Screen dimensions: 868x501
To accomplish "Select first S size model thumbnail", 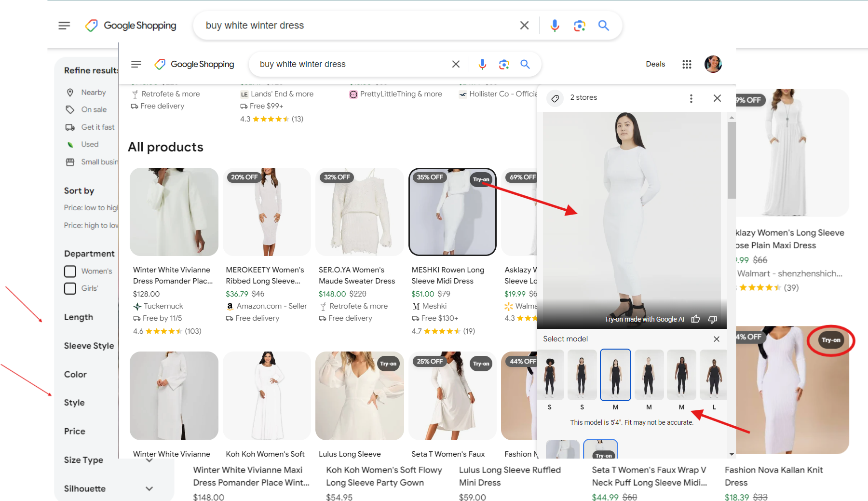I will tap(550, 375).
